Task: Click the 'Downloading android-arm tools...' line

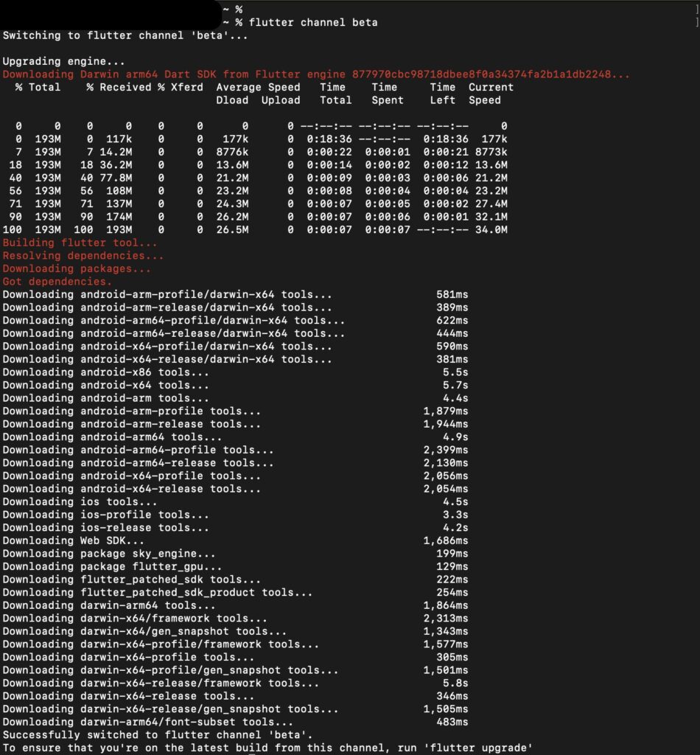Action: (x=106, y=399)
